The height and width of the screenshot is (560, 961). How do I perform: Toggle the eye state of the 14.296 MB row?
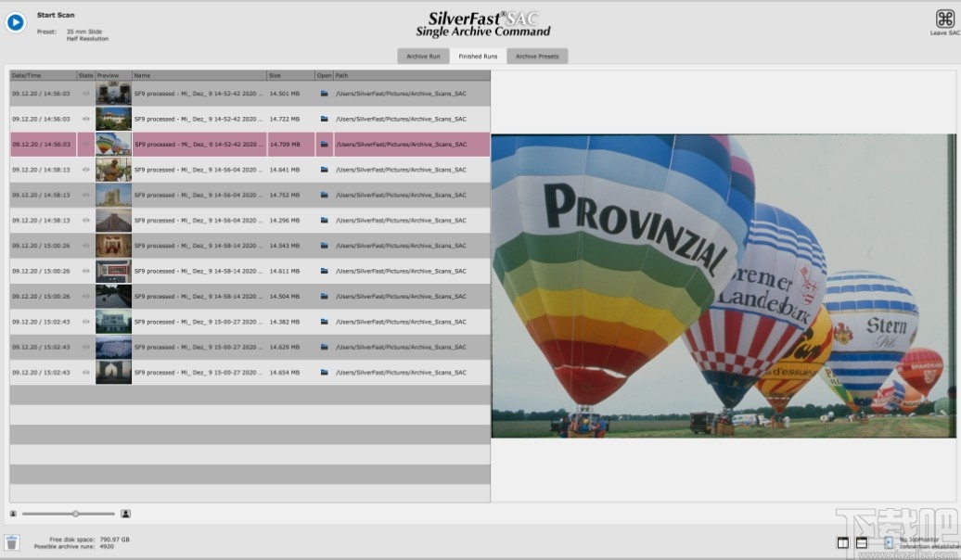pyautogui.click(x=85, y=221)
